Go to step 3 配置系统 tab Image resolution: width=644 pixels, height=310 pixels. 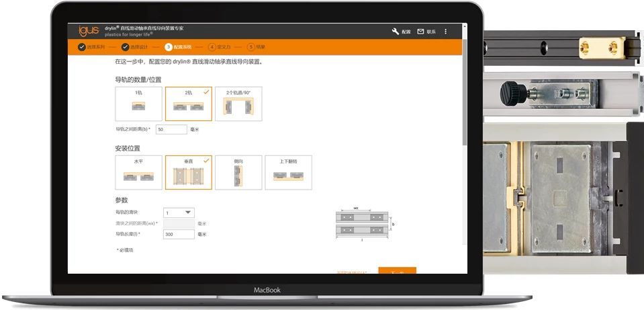(x=169, y=47)
